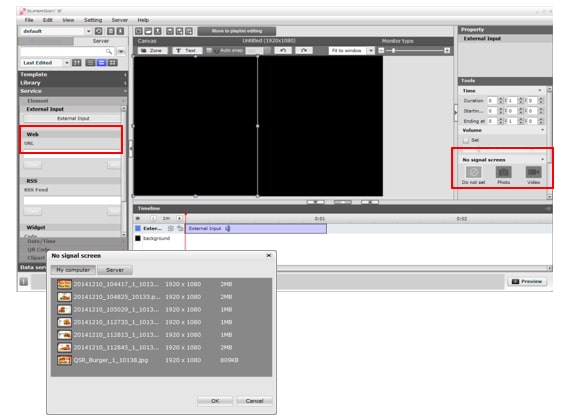The image size is (570, 420).
Task: Open the Setting menu
Action: point(93,20)
